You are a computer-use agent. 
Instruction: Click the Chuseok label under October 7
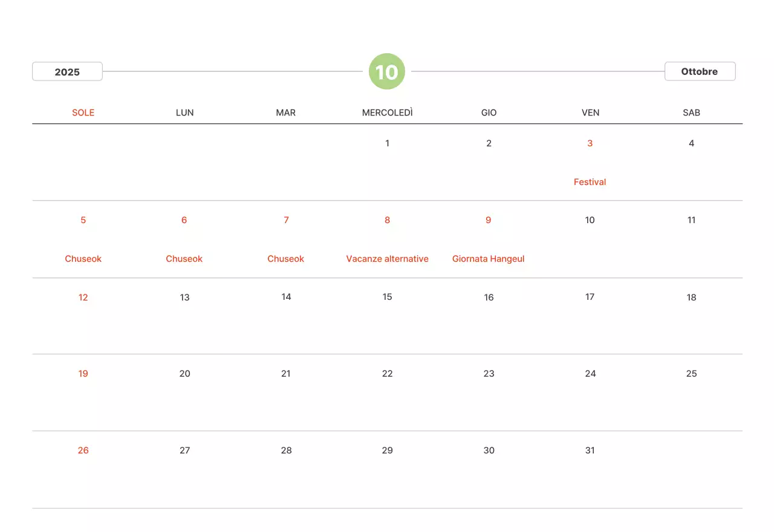[x=286, y=259]
